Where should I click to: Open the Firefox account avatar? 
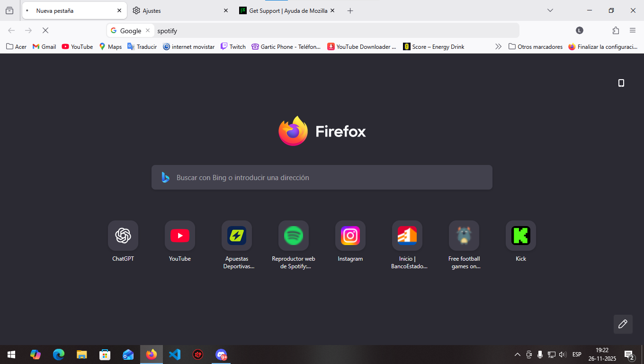580,30
